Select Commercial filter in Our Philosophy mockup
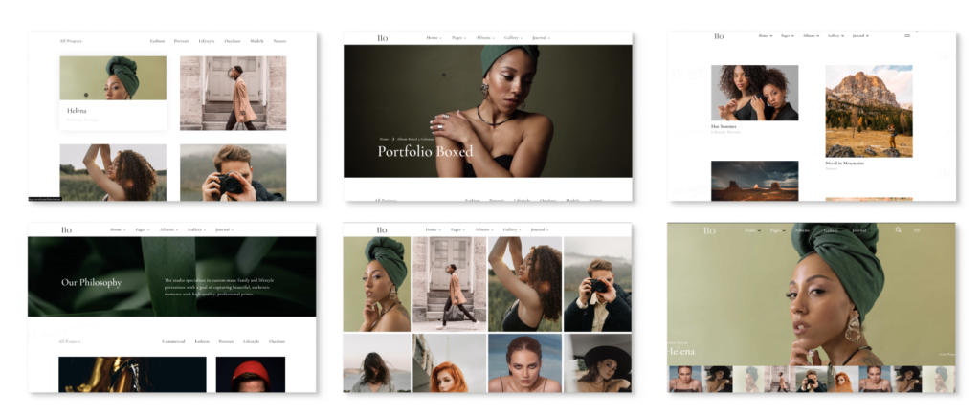 click(x=174, y=342)
